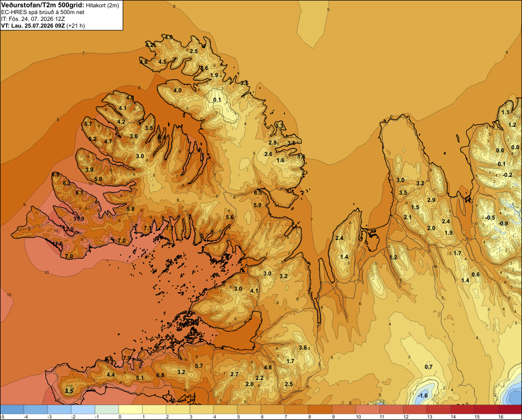Select the 5.6 temperature label
This screenshot has height=420, width=522.
[230, 217]
